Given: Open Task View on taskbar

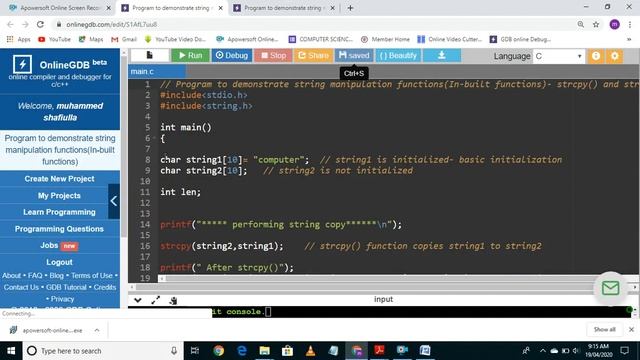Looking at the screenshot, I should (195, 351).
